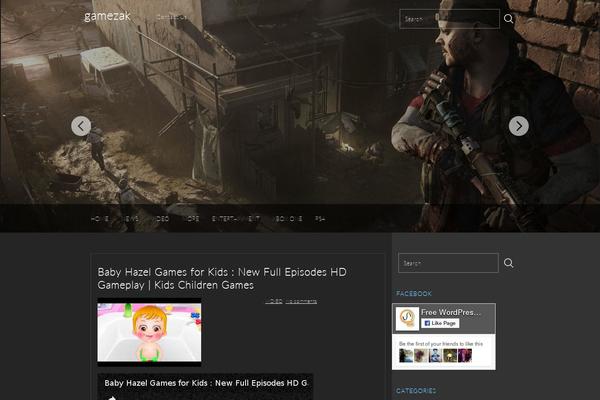Focus the sidebar search field
Viewport: 600px width, 400px height.
tap(447, 263)
